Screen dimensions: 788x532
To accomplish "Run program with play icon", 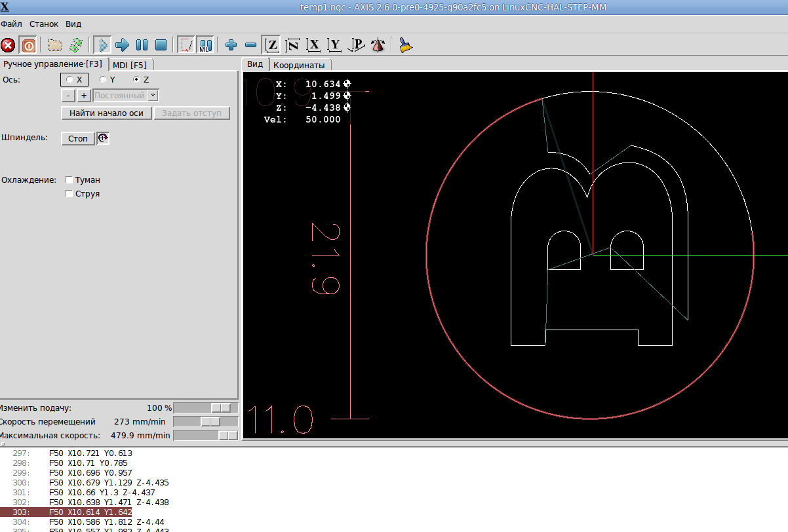I will pos(102,45).
